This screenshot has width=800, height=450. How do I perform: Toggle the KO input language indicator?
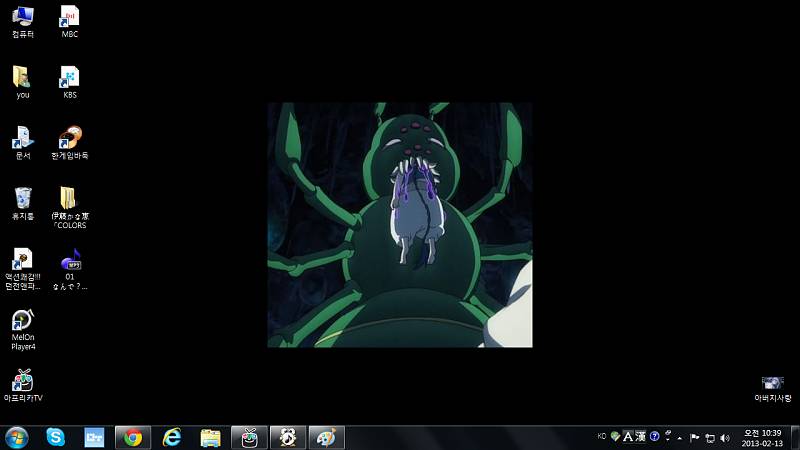click(602, 436)
